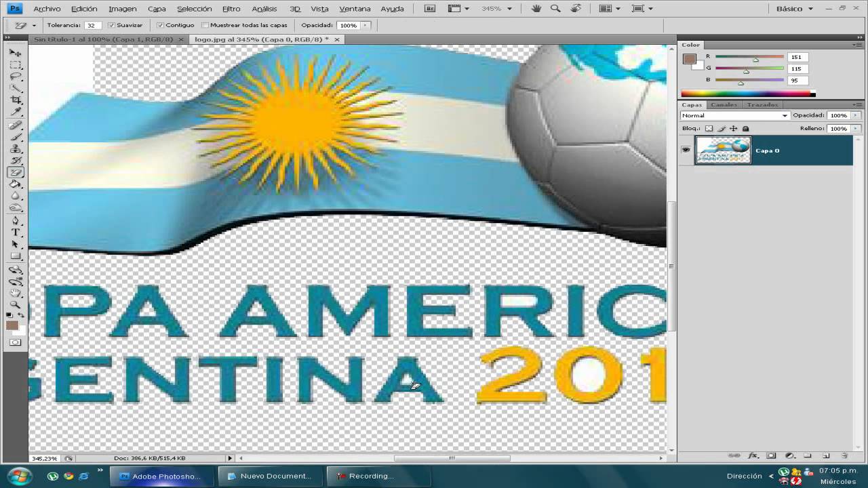Toggle lock all for layer
This screenshot has width=868, height=488.
pos(746,128)
